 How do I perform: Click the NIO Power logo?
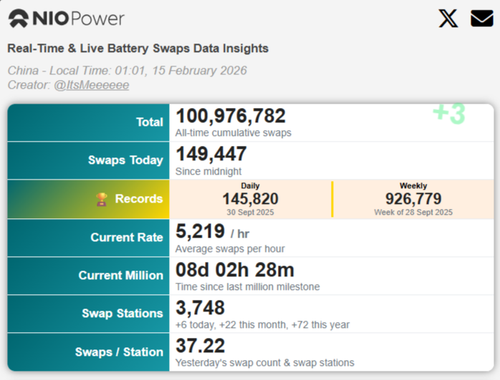pos(66,18)
